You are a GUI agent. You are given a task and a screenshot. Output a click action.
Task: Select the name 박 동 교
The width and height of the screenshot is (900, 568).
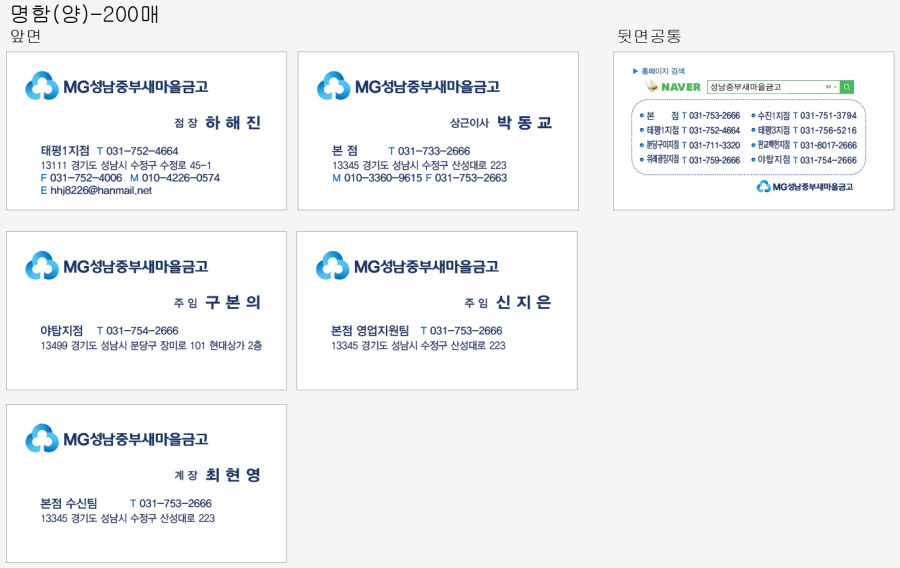525,122
